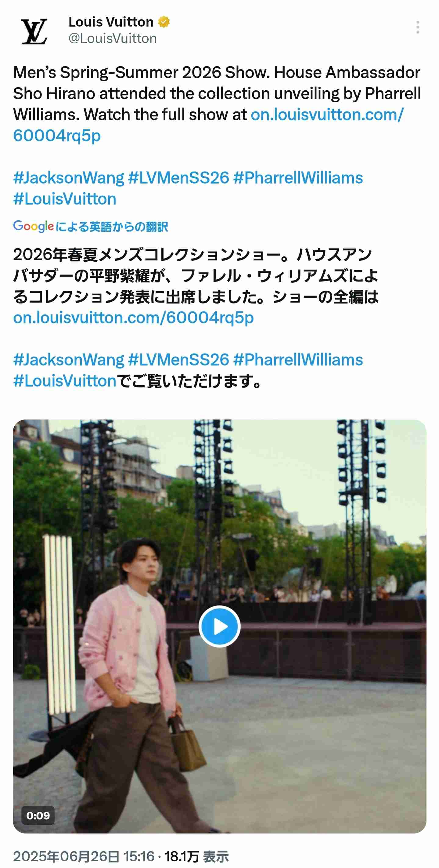The height and width of the screenshot is (868, 439).
Task: Open the on.louisvuitton.com link in English text
Action: point(208,125)
